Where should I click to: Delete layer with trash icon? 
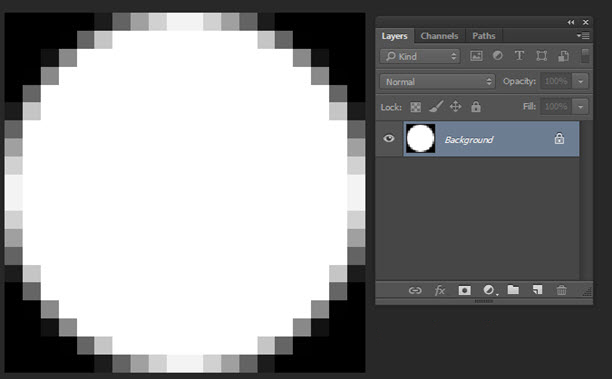tap(561, 290)
